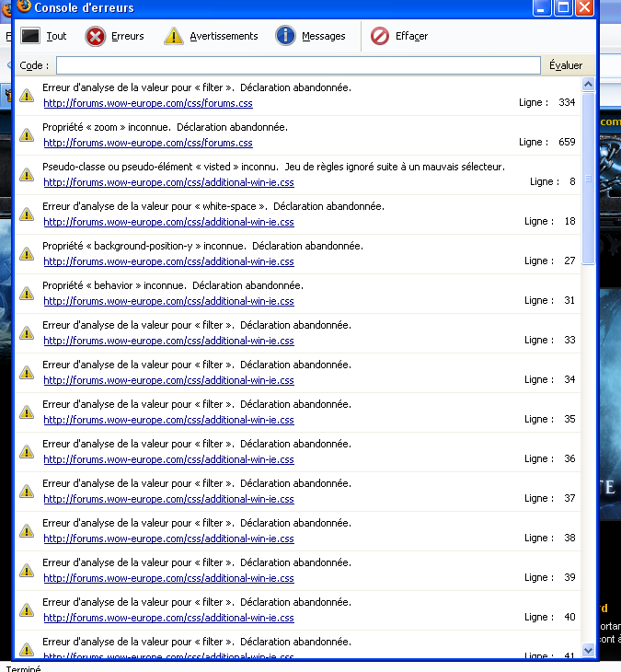Click warning icon of background-position-y entry
The image size is (621, 672).
click(x=27, y=254)
